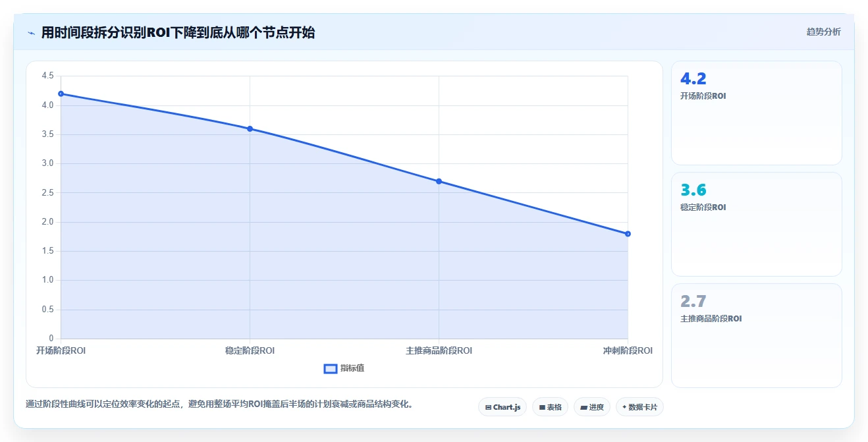Click the legend color box for 指标值
Viewport: 868px width, 442px height.
click(331, 368)
